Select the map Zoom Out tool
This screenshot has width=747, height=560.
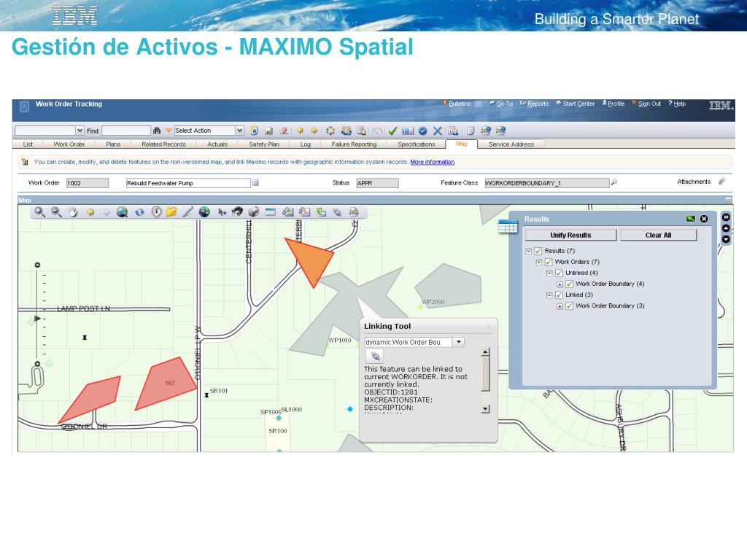pyautogui.click(x=57, y=212)
